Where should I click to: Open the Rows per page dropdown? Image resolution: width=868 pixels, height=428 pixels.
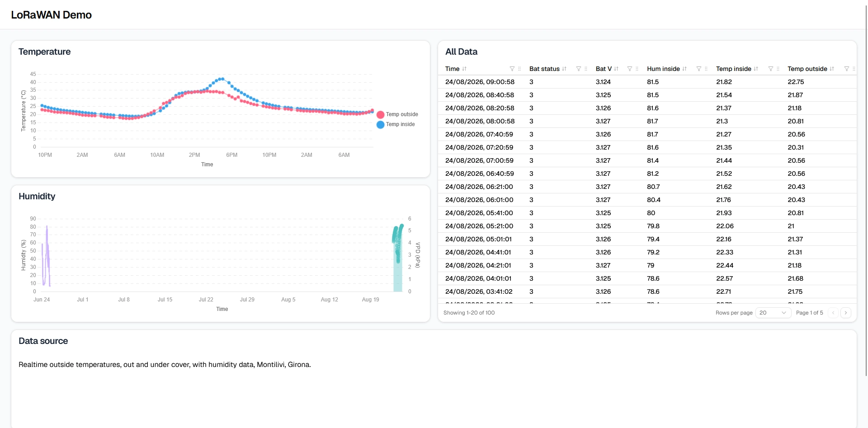click(773, 313)
